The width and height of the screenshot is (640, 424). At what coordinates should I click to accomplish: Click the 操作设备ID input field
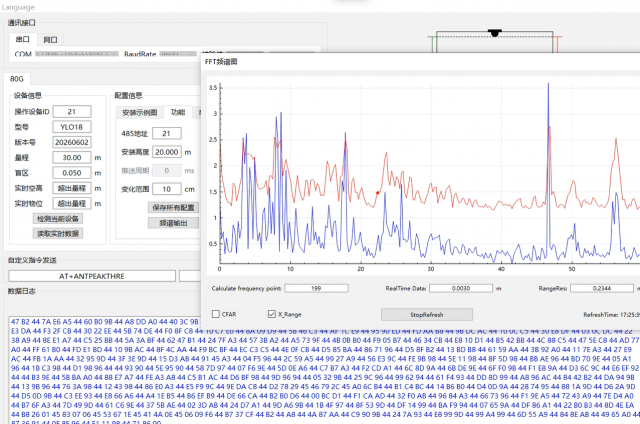coord(72,111)
